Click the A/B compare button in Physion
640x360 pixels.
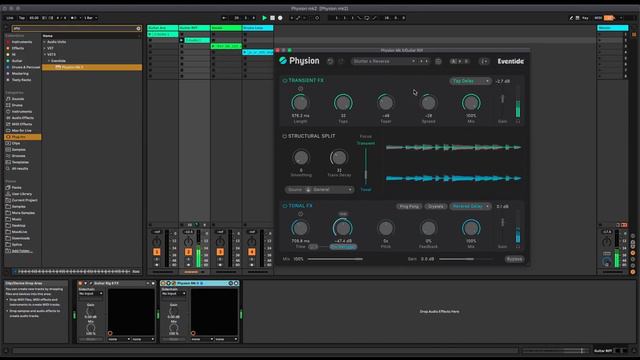point(460,61)
